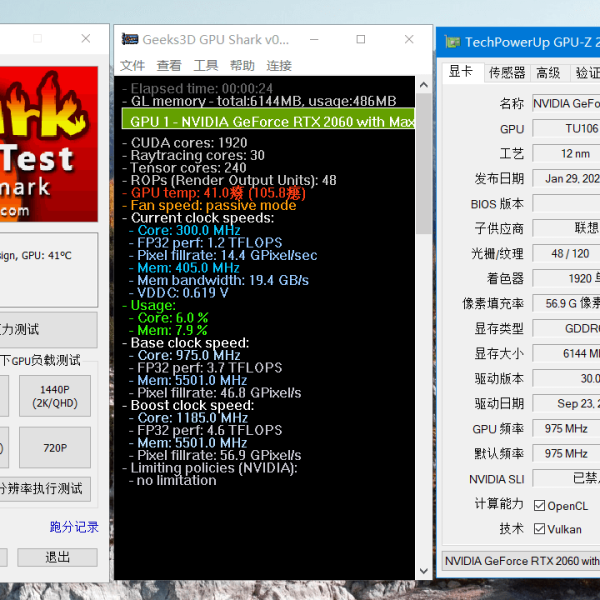Open the 跑分记录 link

tap(74, 527)
